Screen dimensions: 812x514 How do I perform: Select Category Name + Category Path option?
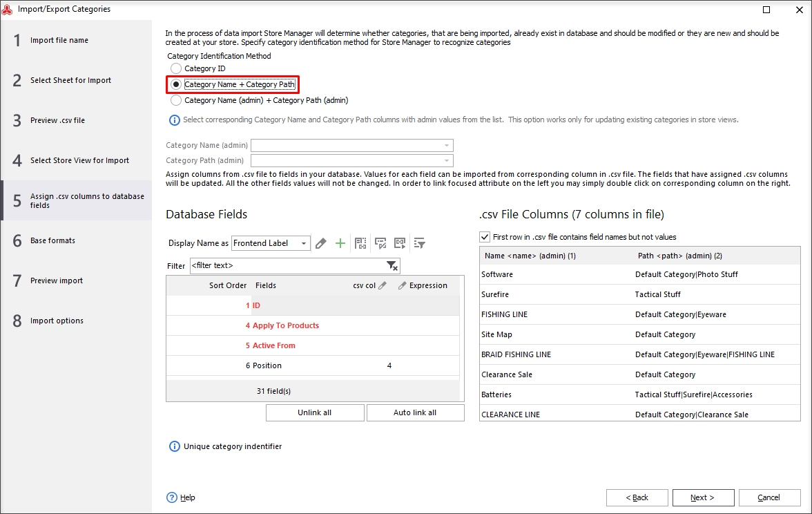tap(176, 84)
